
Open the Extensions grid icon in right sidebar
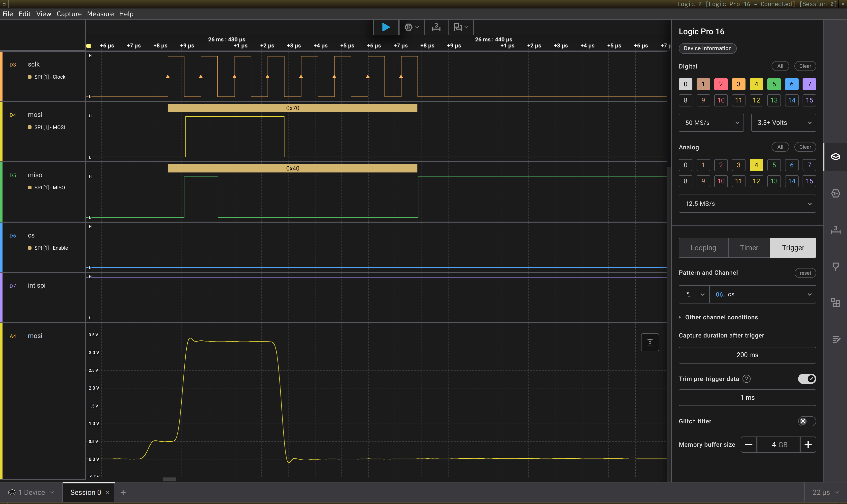click(835, 302)
